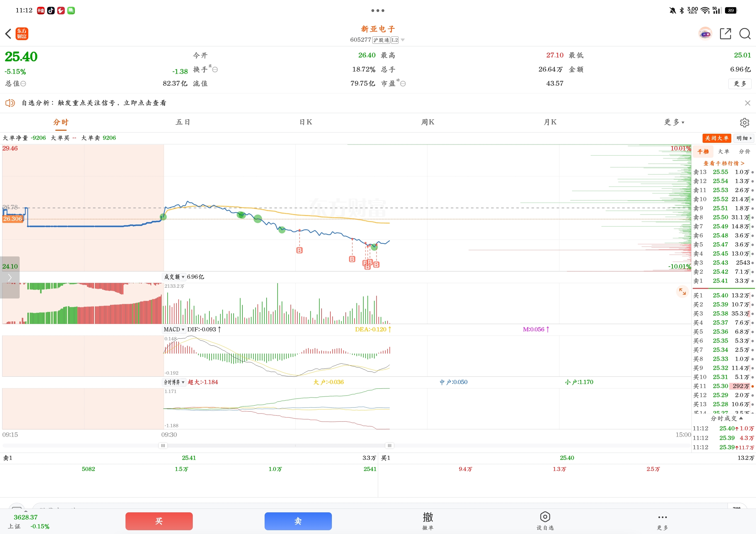Click the chart settings gear icon
This screenshot has width=756, height=534.
tap(744, 122)
